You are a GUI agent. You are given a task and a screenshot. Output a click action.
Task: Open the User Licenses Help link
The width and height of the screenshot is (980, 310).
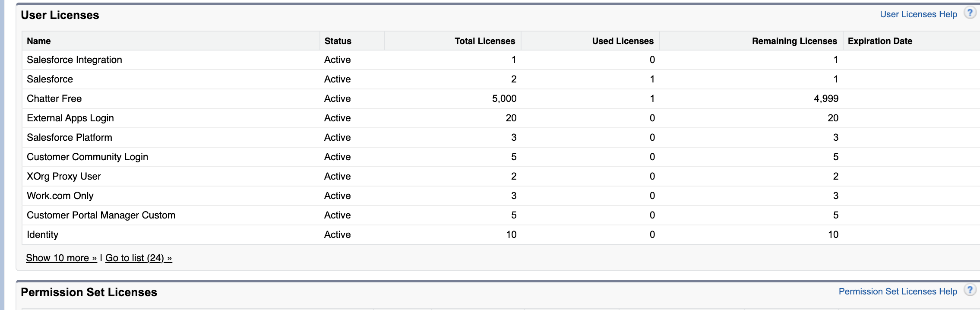click(918, 14)
